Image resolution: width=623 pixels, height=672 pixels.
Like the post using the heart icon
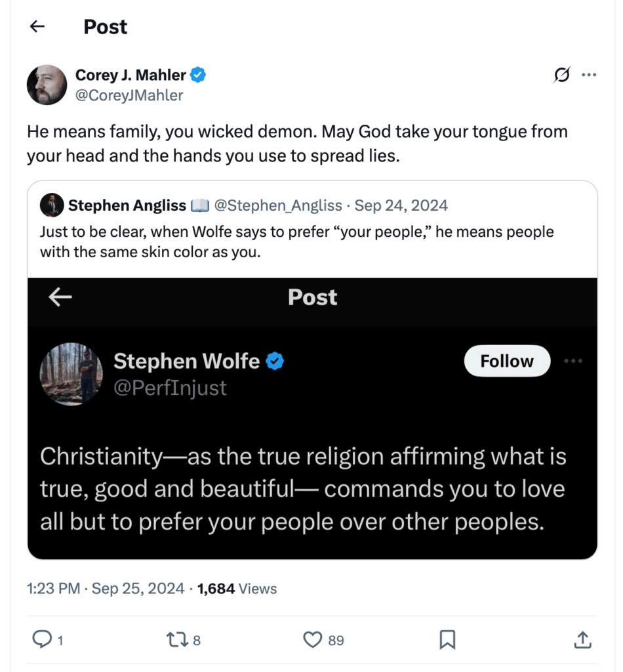[x=313, y=640]
